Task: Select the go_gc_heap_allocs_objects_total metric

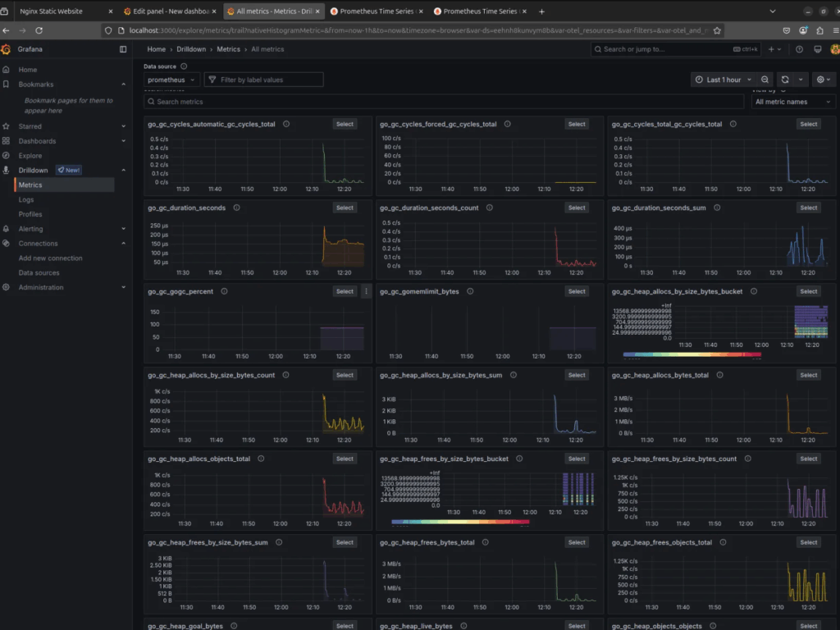Action: tap(345, 459)
